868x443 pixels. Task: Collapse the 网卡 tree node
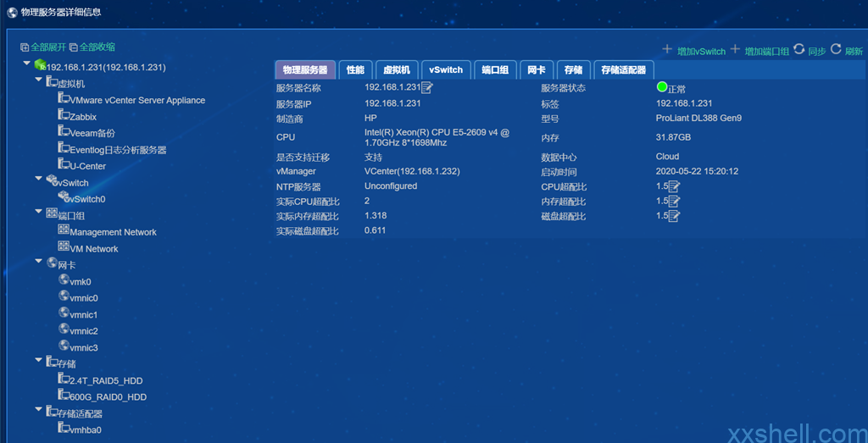pyautogui.click(x=39, y=261)
